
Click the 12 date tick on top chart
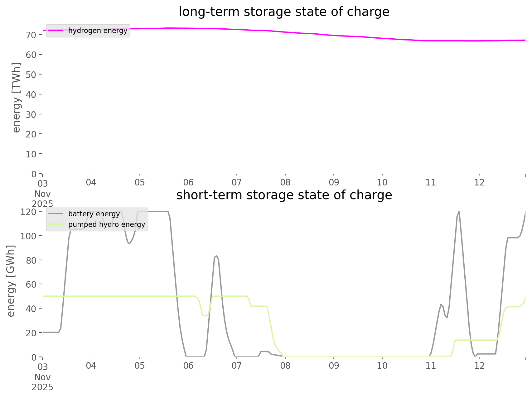pyautogui.click(x=479, y=182)
